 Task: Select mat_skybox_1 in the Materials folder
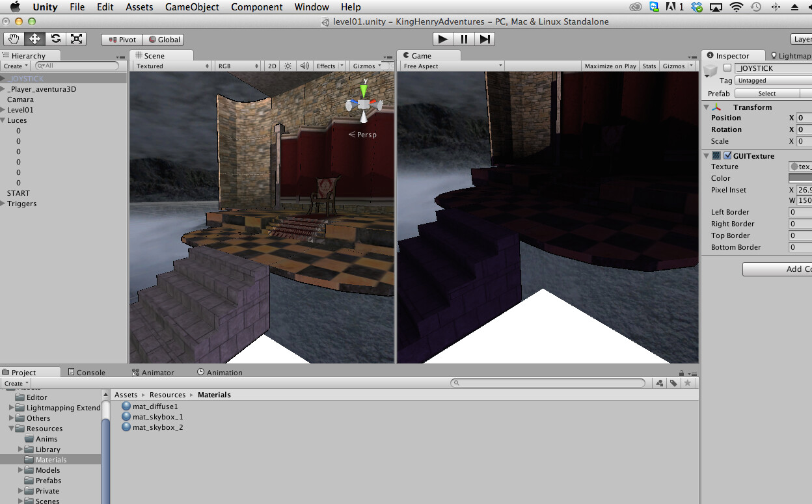[159, 416]
